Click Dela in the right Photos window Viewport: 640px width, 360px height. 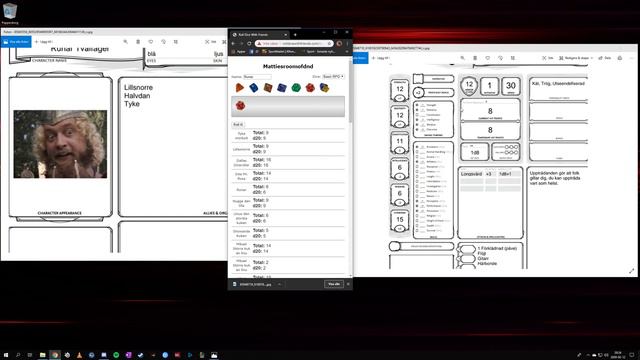(605, 58)
